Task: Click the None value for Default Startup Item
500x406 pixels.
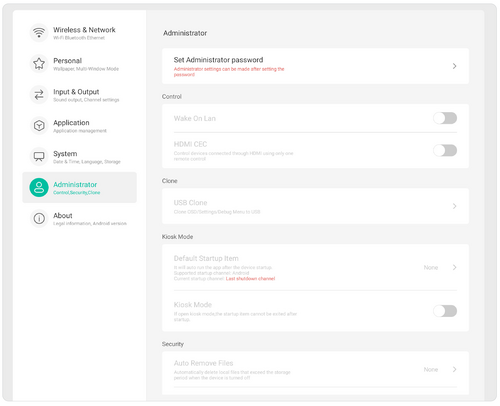Action: pyautogui.click(x=431, y=267)
